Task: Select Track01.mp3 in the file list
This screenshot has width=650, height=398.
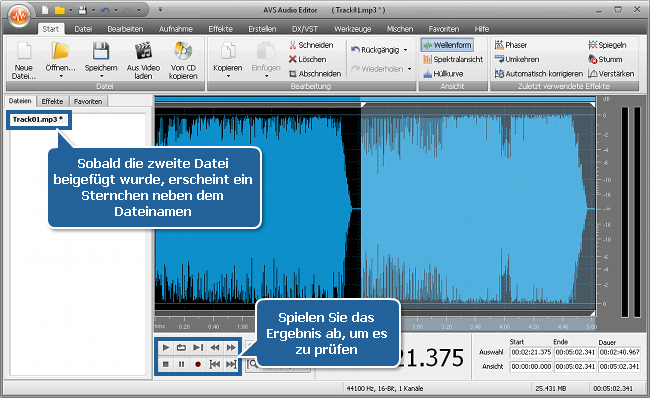Action: point(38,119)
